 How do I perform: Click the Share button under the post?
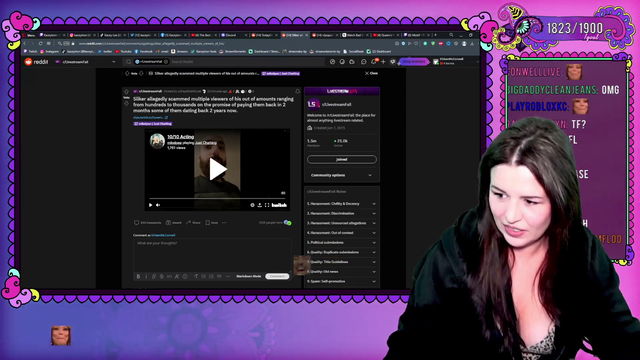pyautogui.click(x=193, y=223)
